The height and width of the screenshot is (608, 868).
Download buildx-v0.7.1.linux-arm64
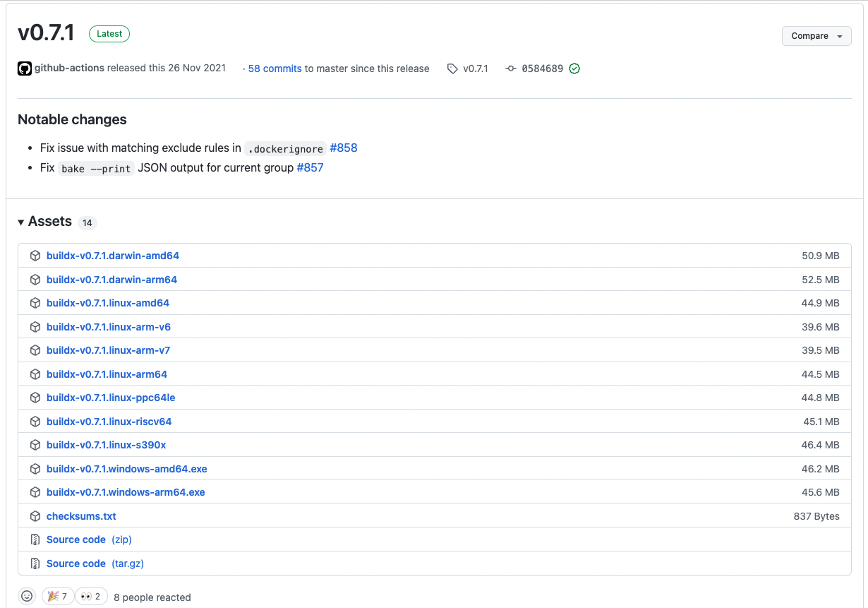[107, 374]
